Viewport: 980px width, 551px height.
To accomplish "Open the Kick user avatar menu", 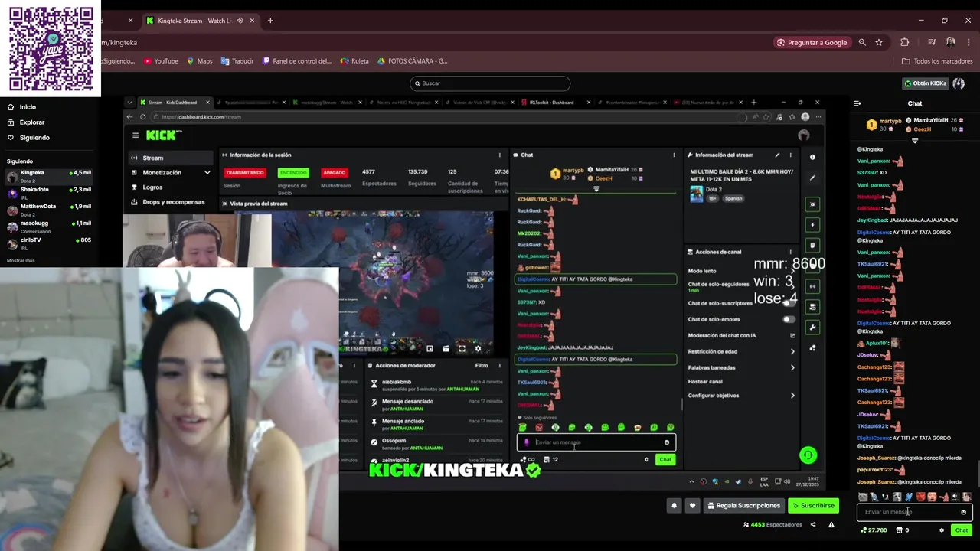I will [959, 83].
